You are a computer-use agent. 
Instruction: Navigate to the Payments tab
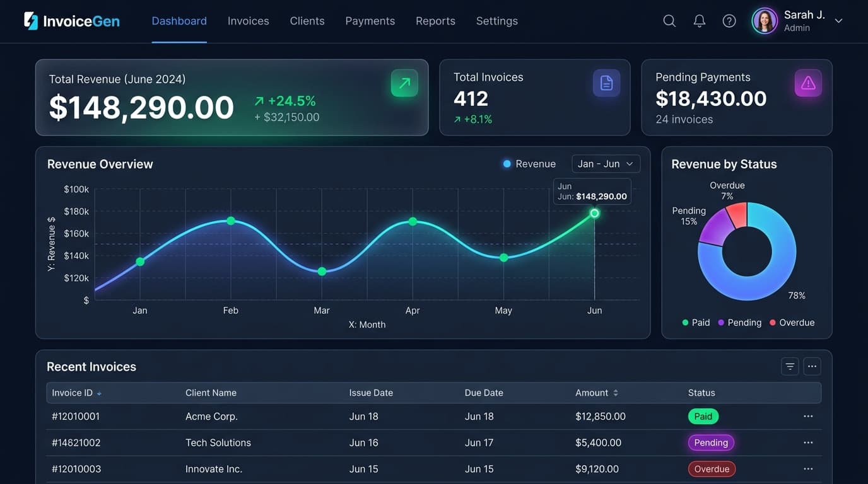click(x=370, y=21)
